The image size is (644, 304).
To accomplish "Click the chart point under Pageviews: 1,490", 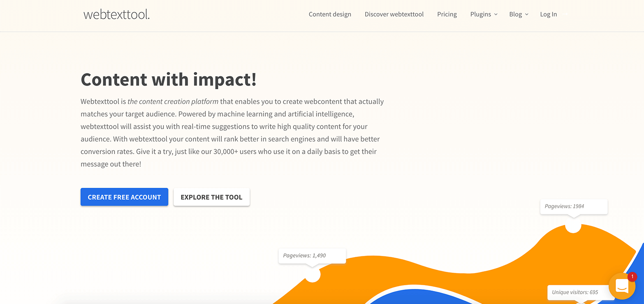I will coord(313,275).
